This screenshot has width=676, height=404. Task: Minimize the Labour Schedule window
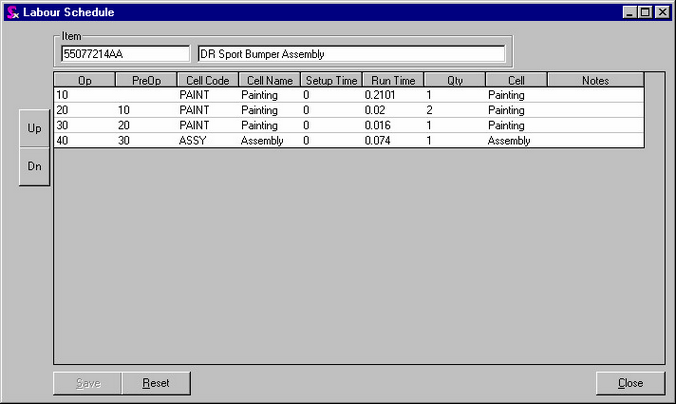click(630, 12)
